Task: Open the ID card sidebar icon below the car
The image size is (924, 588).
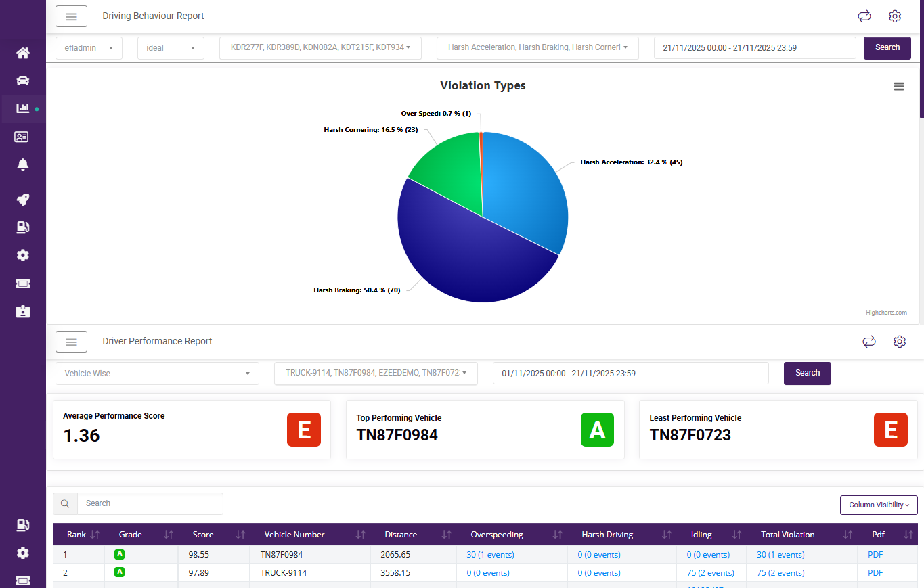Action: tap(22, 137)
